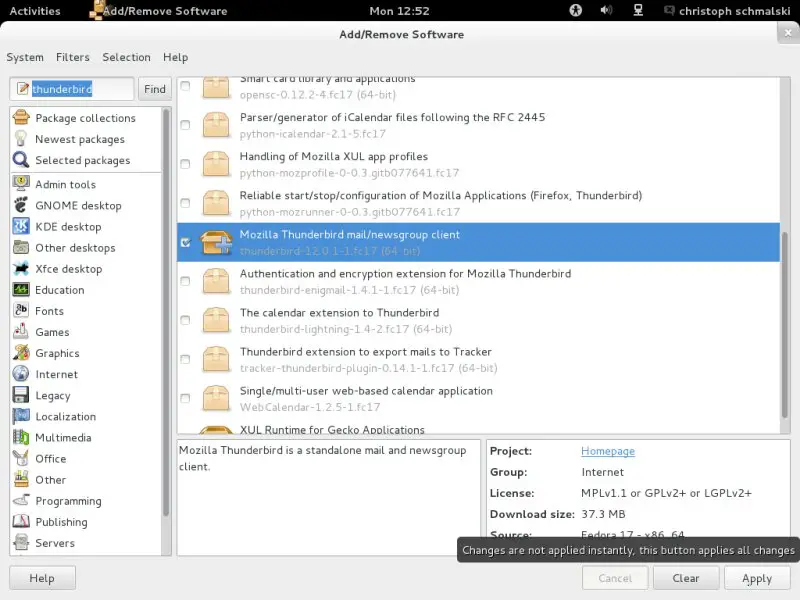Open the Selection menu
Image resolution: width=800 pixels, height=600 pixels.
[x=127, y=57]
